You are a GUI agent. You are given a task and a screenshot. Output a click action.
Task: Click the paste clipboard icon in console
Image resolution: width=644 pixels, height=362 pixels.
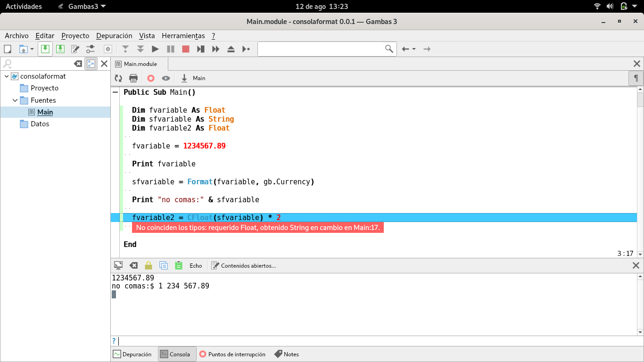tap(178, 266)
